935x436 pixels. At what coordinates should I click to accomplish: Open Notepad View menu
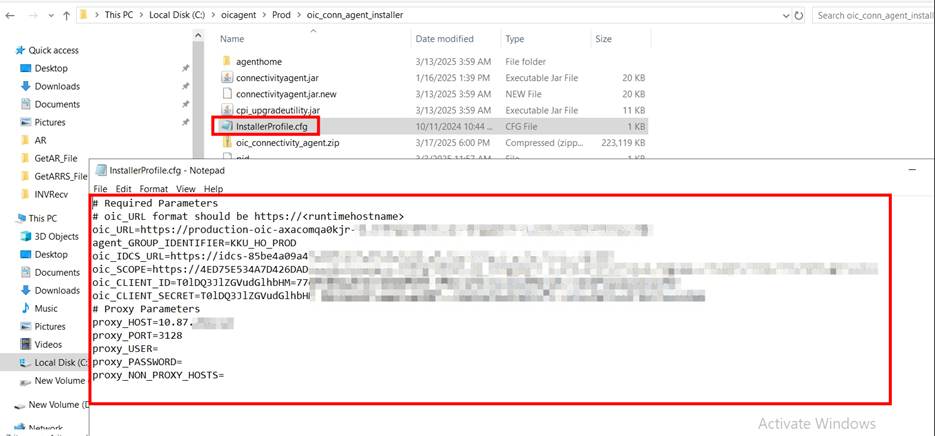(x=186, y=188)
